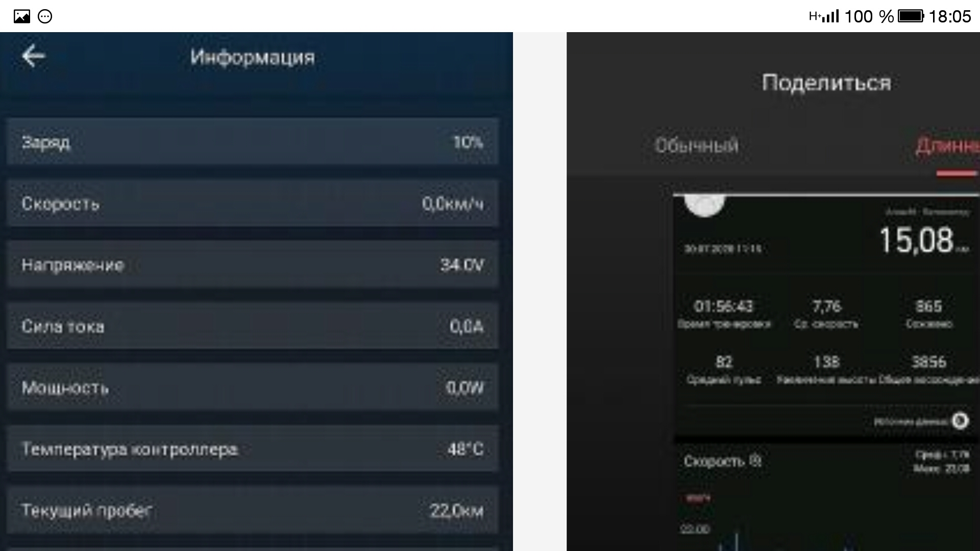Tap the Заряд 10% row

253,142
